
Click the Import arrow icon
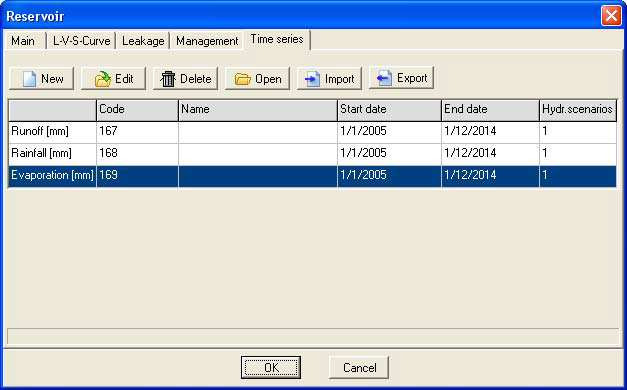(x=312, y=79)
